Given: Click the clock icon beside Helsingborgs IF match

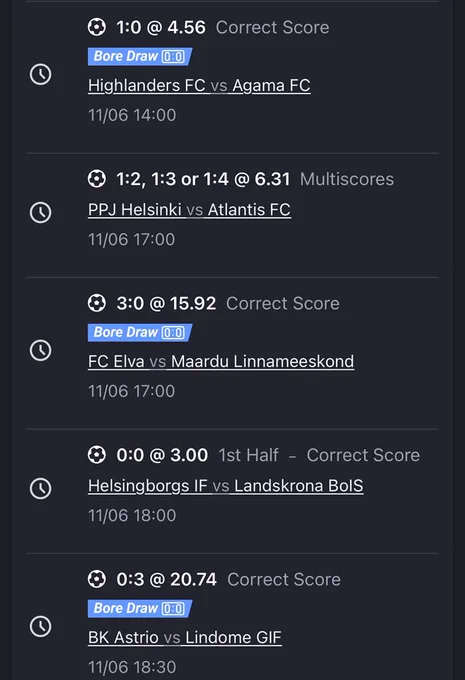Looking at the screenshot, I should (x=40, y=488).
